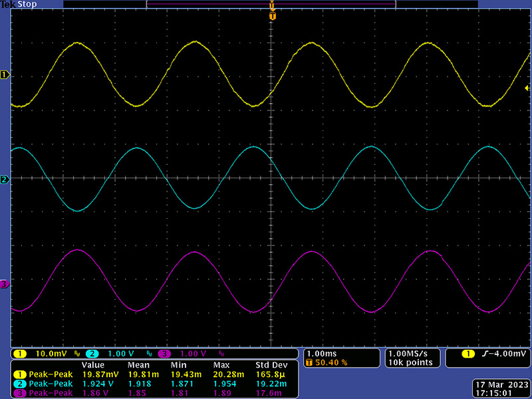Viewport: 532px width, 399px height.
Task: Click the Stop acquisition status label
Action: [27, 5]
